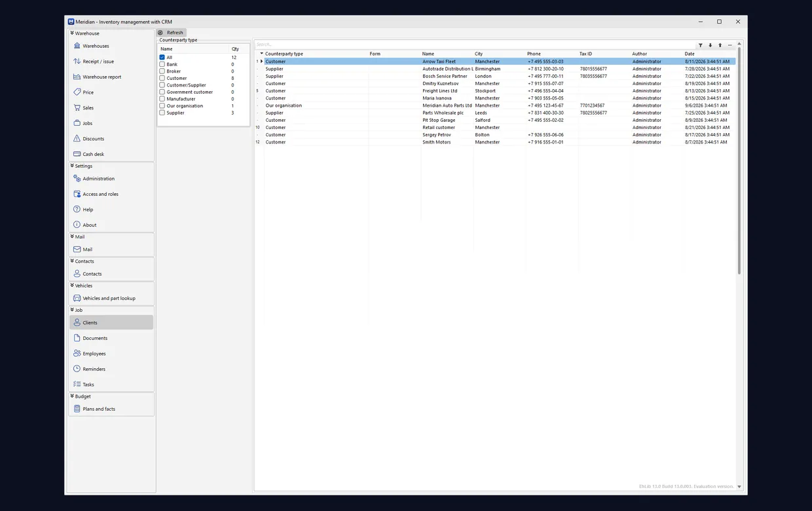Click the Refresh button

(172, 33)
